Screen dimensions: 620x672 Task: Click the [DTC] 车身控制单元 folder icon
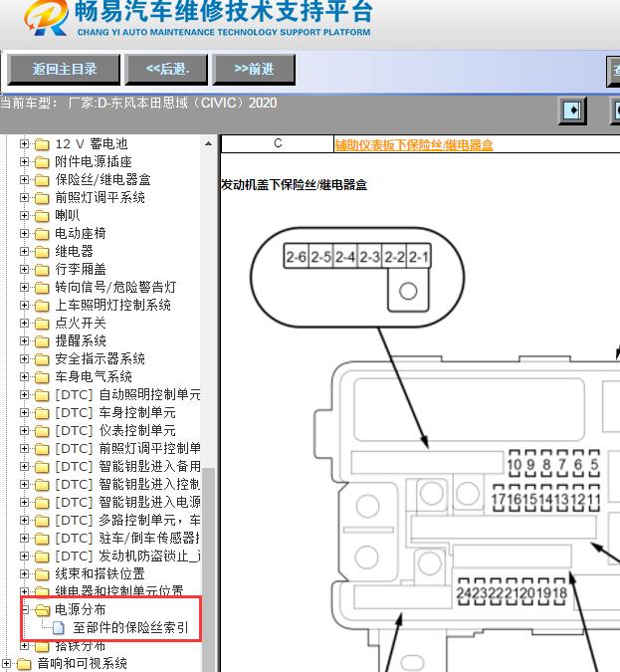tap(42, 413)
